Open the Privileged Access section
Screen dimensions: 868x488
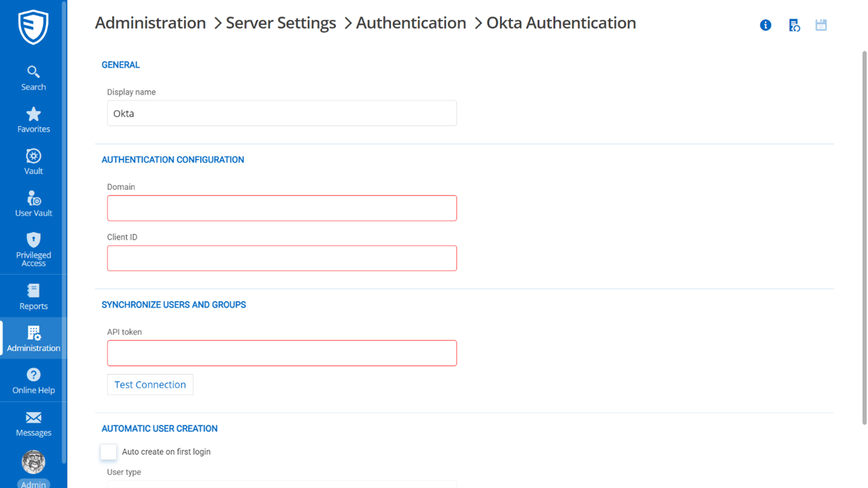33,249
